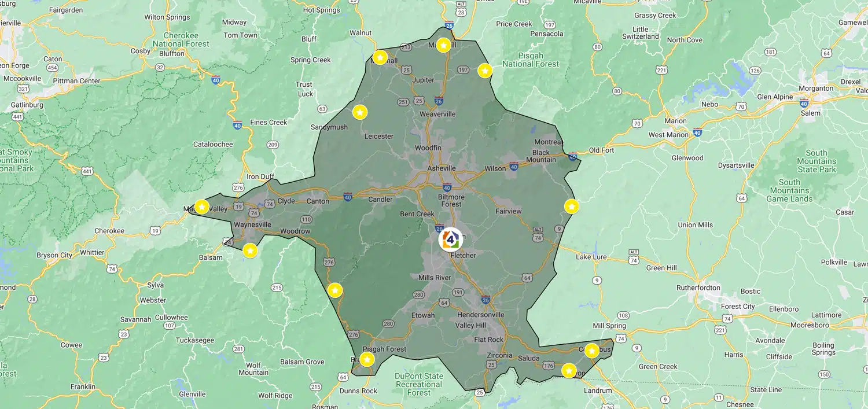Select the Valley Hill label

coord(471,326)
